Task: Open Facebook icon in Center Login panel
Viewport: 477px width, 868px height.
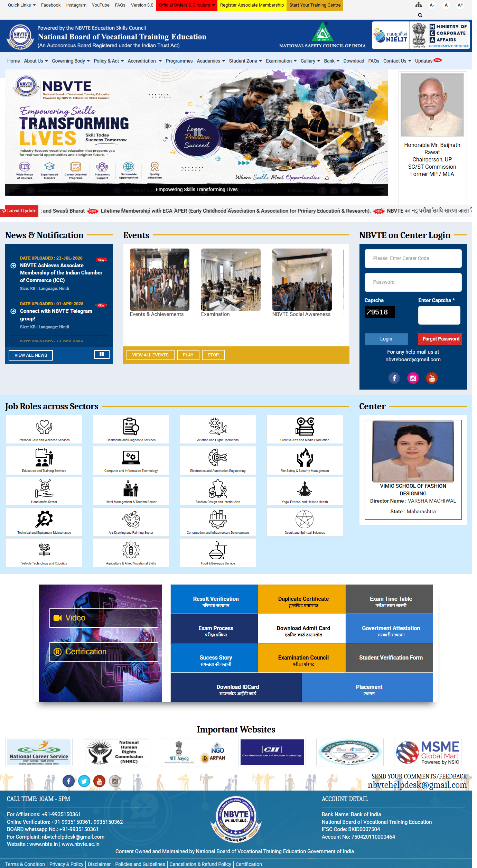Action: coord(394,378)
